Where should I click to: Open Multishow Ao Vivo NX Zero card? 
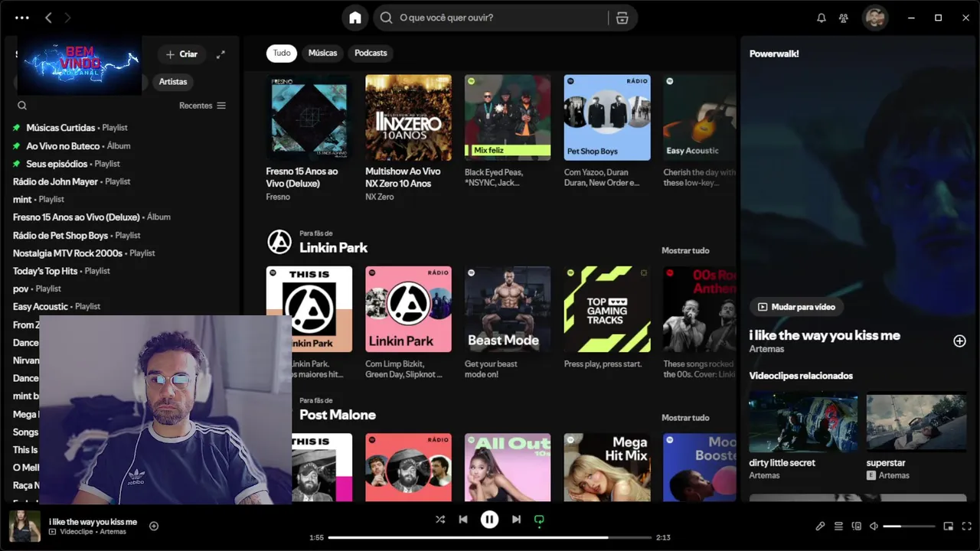tap(408, 138)
